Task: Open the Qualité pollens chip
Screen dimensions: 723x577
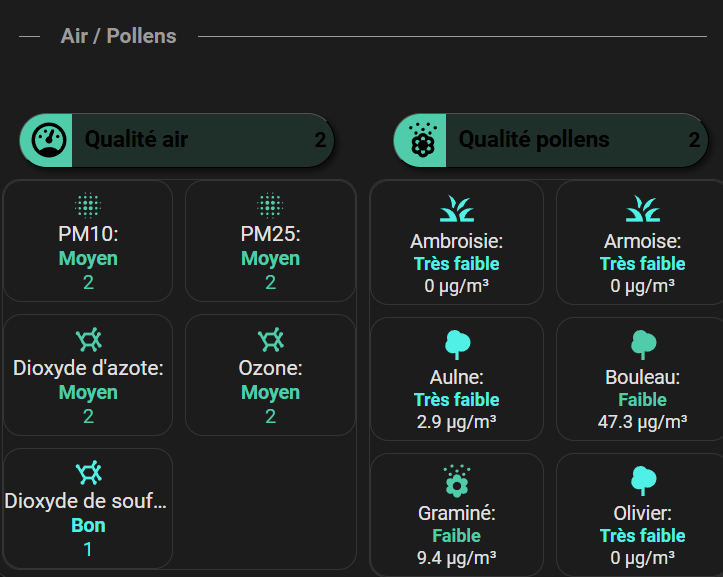Action: click(x=551, y=140)
